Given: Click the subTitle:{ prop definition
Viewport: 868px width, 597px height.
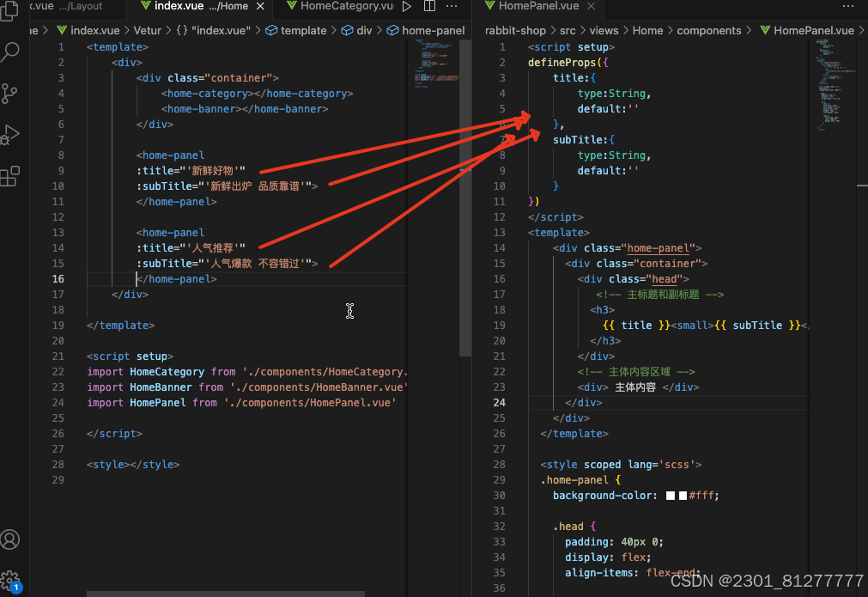Looking at the screenshot, I should (584, 139).
